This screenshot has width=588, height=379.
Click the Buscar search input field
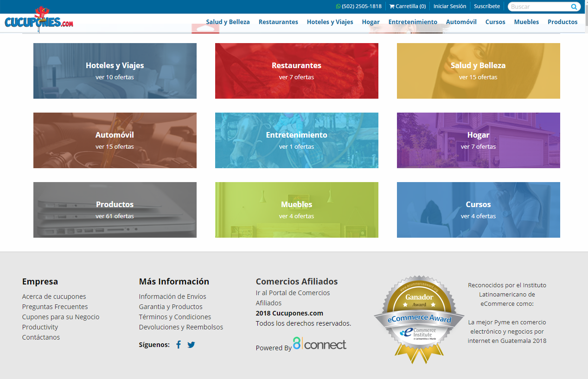point(539,6)
